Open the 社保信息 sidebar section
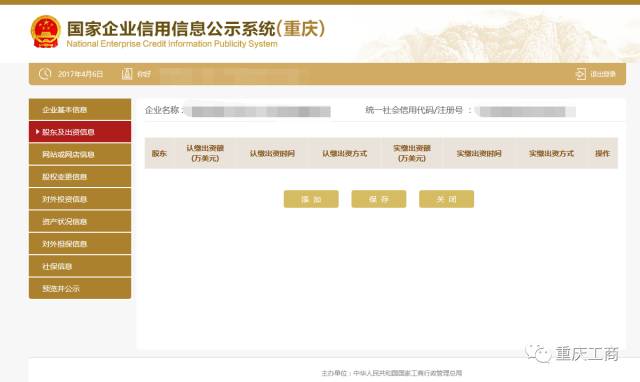 (x=80, y=266)
